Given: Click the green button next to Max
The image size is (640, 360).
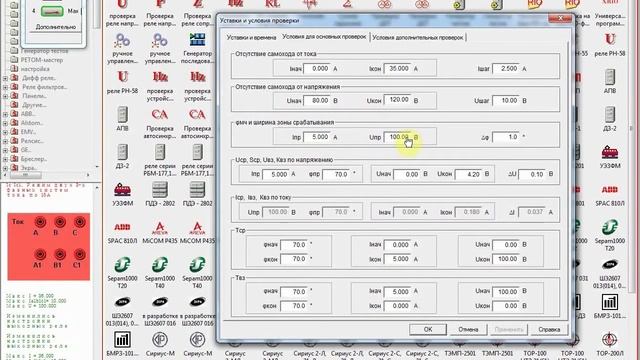Looking at the screenshot, I should tap(52, 11).
